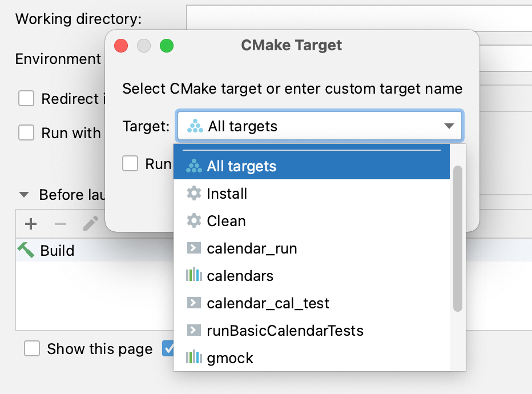Toggle the Show this page checkbox
Image resolution: width=532 pixels, height=394 pixels.
click(x=31, y=348)
